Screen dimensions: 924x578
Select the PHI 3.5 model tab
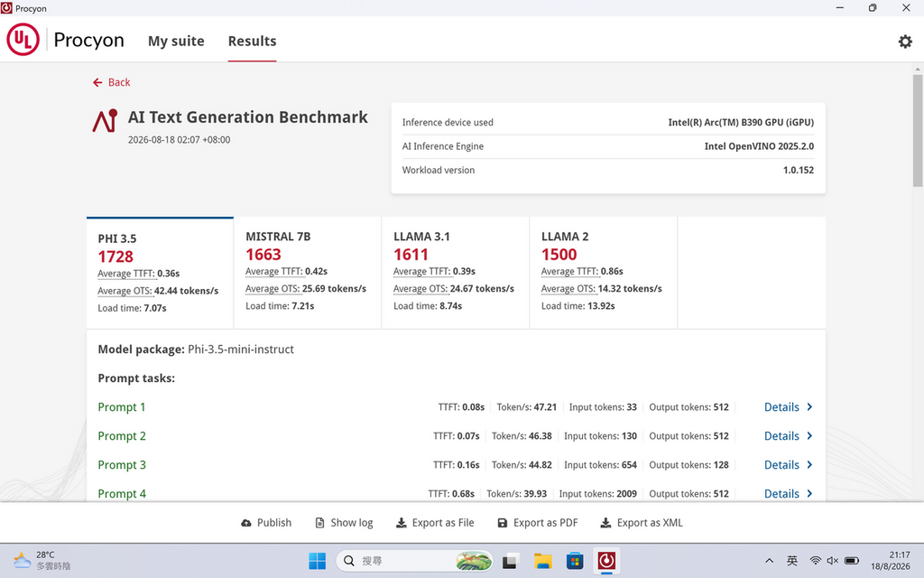pos(160,273)
